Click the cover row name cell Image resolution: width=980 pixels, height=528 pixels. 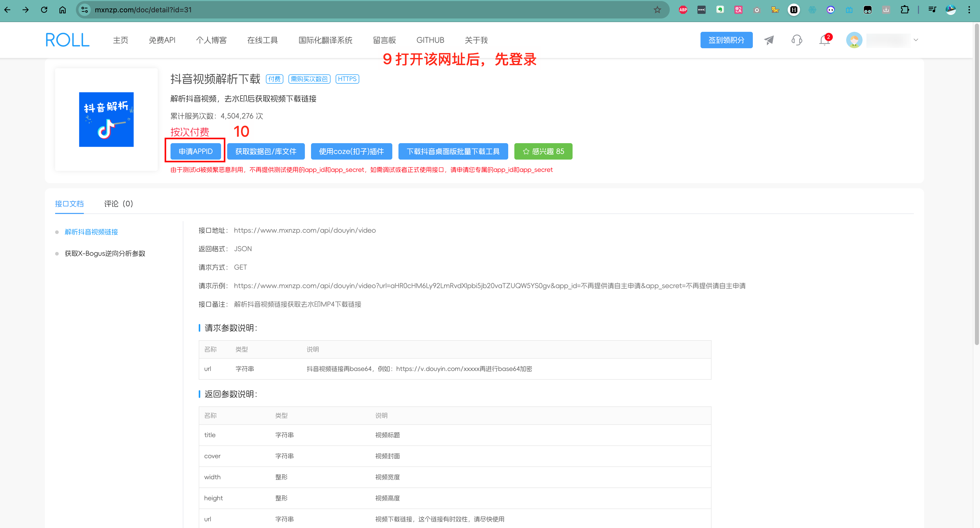coord(212,456)
